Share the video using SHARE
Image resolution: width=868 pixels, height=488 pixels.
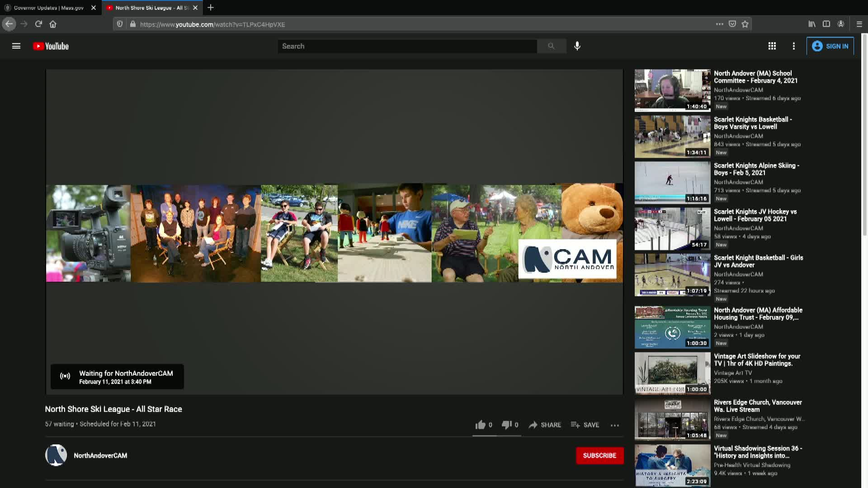pos(545,425)
